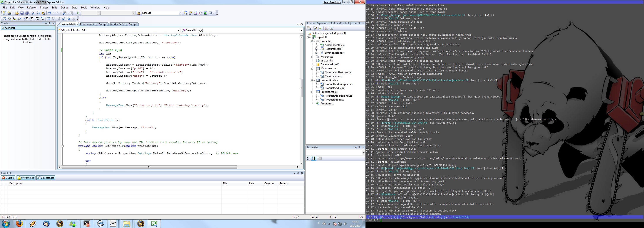Select DatabaseGd.sdf in Solution Explorer
The height and width of the screenshot is (228, 644).
[329, 64]
